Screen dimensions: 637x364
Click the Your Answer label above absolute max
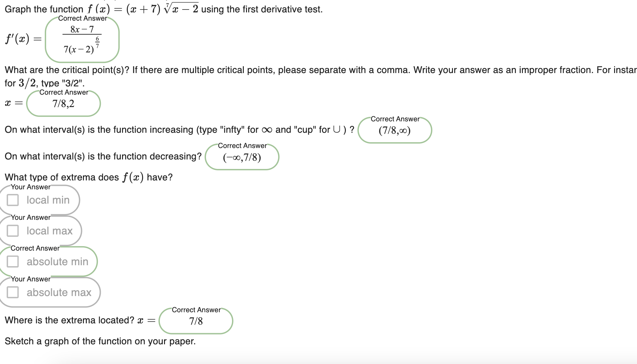(x=30, y=279)
